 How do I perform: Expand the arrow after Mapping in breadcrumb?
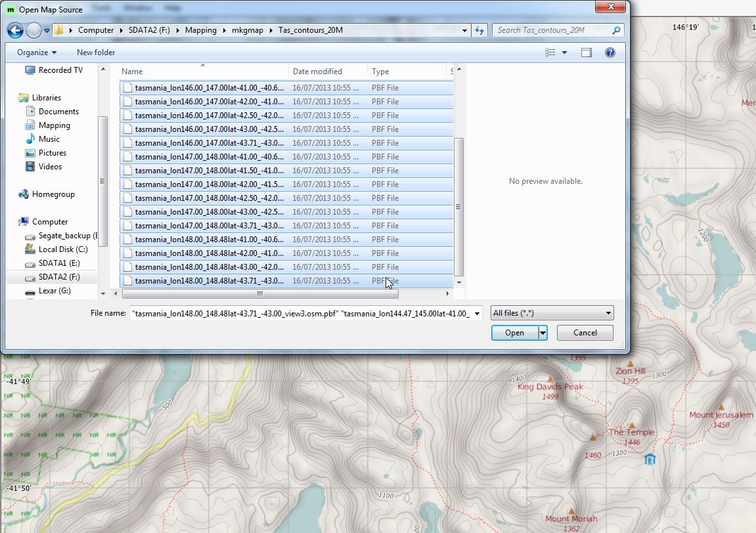(224, 30)
